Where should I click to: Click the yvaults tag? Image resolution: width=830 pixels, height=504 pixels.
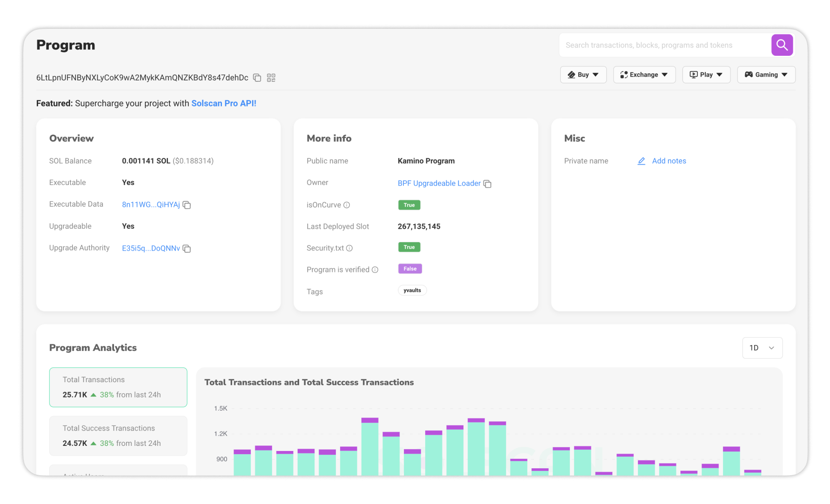(412, 291)
